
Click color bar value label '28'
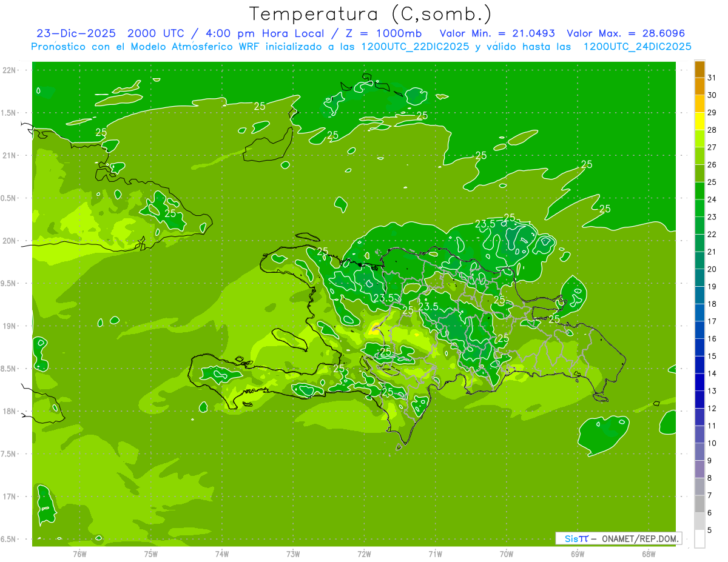tap(712, 130)
